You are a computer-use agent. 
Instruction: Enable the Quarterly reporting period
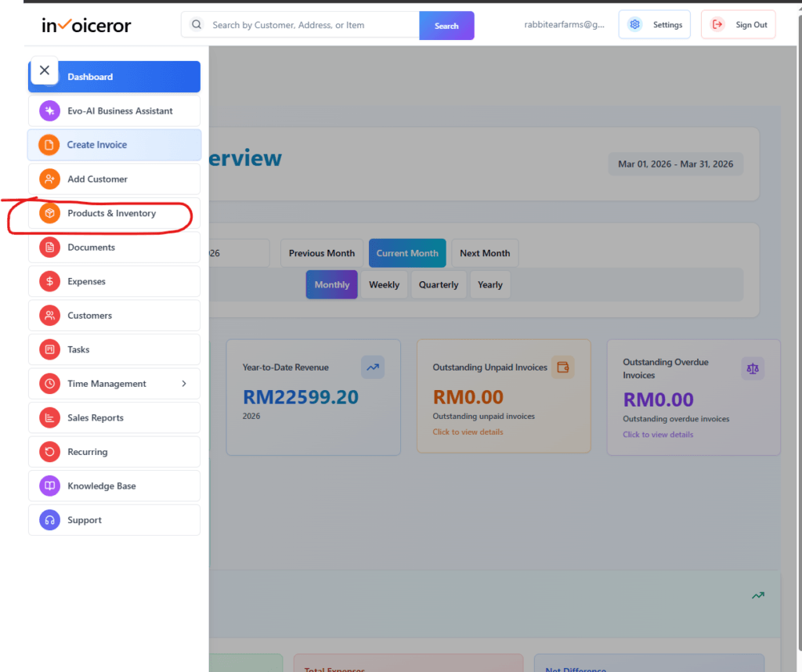(439, 284)
